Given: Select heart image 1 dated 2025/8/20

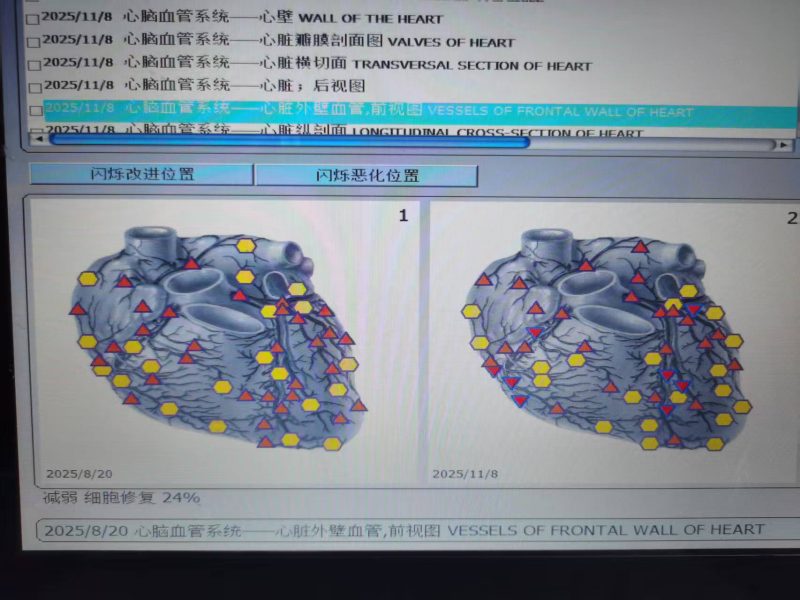Looking at the screenshot, I should (220, 340).
